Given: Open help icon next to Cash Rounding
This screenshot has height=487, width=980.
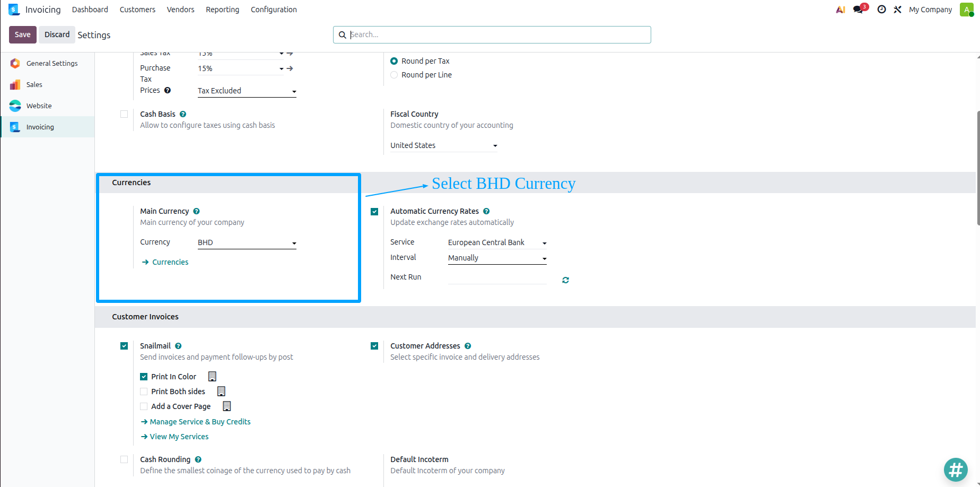Looking at the screenshot, I should [198, 459].
